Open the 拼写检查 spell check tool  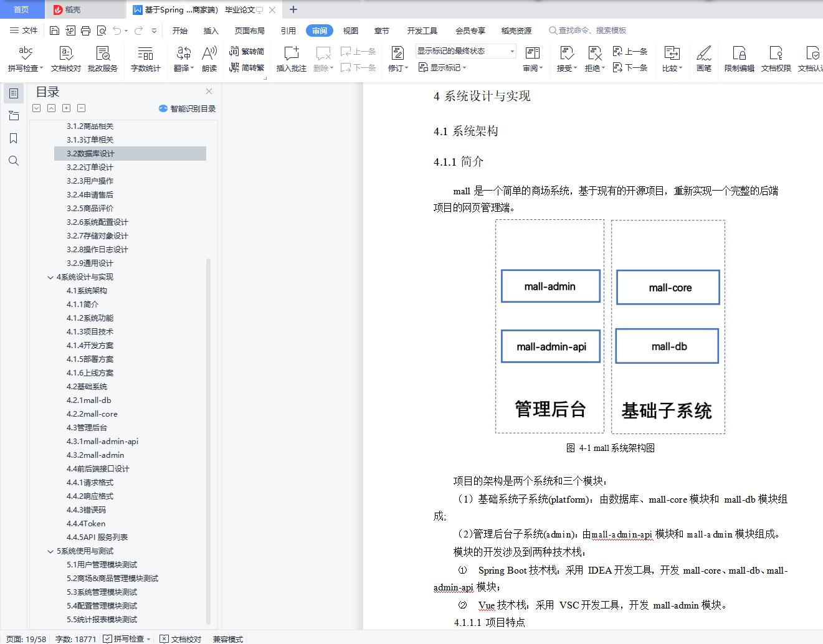coord(25,59)
